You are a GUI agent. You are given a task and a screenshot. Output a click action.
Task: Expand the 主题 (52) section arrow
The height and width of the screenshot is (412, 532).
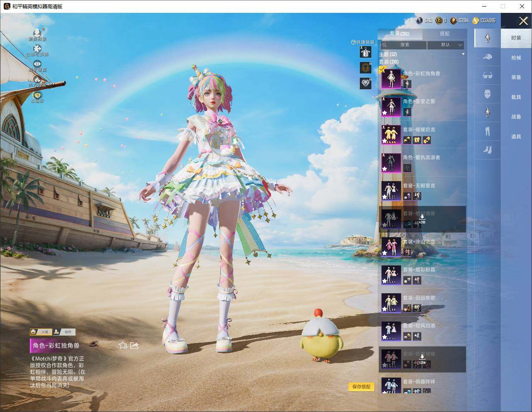point(463,54)
